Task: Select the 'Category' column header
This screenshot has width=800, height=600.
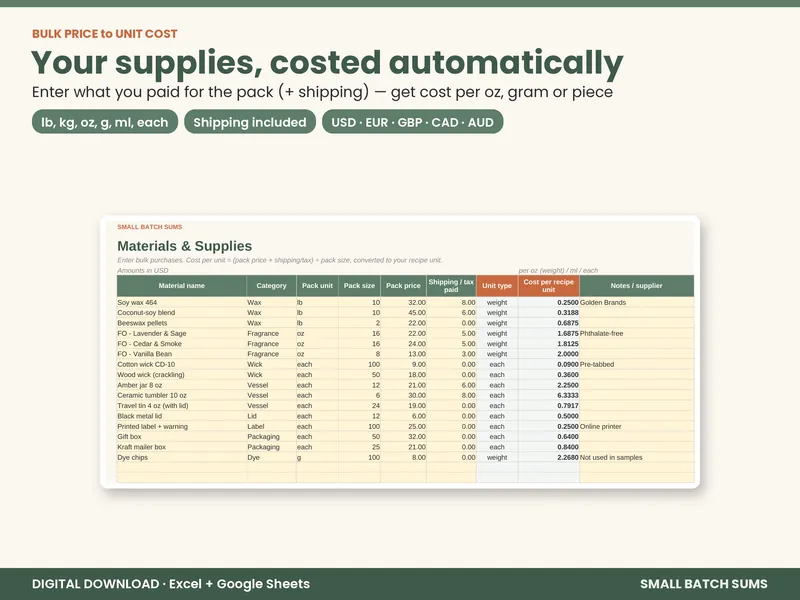Action: [271, 286]
